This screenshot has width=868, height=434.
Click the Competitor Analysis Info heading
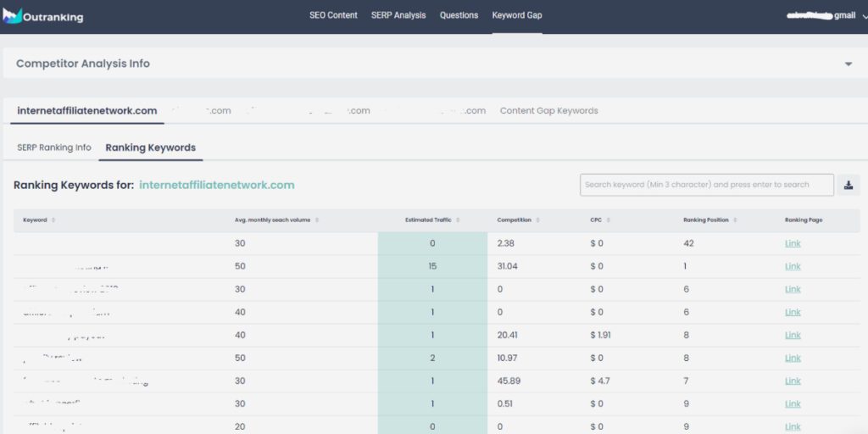tap(83, 64)
